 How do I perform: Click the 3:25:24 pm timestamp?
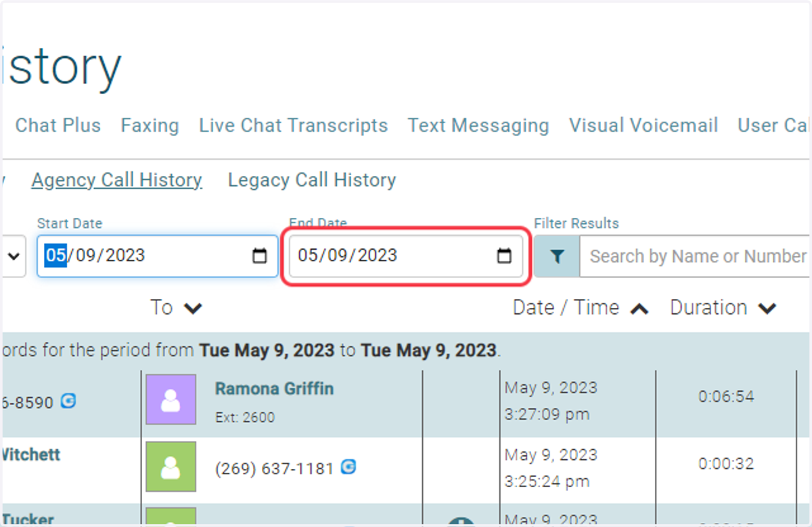[x=547, y=482]
